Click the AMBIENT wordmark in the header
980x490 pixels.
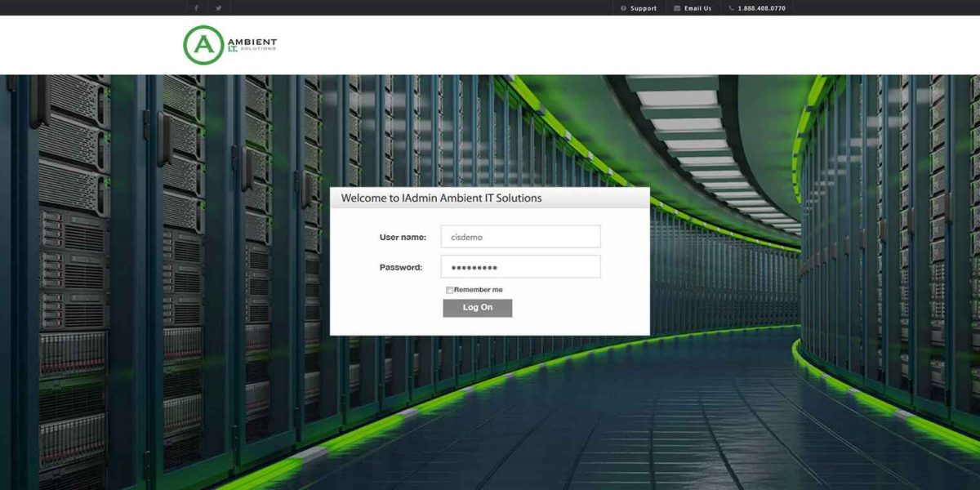254,41
